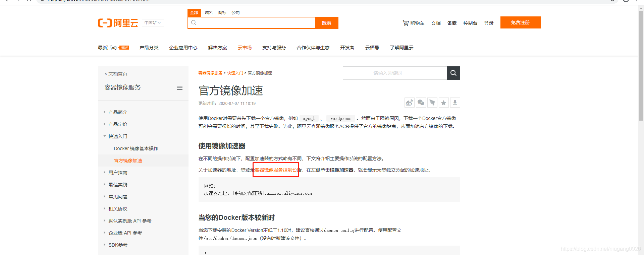
Task: Click the 登录 login link
Action: point(489,23)
